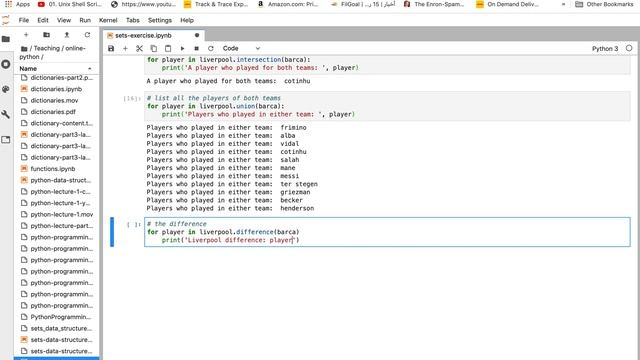Click the 'henderson' output line
This screenshot has height=360, width=640.
pos(230,208)
